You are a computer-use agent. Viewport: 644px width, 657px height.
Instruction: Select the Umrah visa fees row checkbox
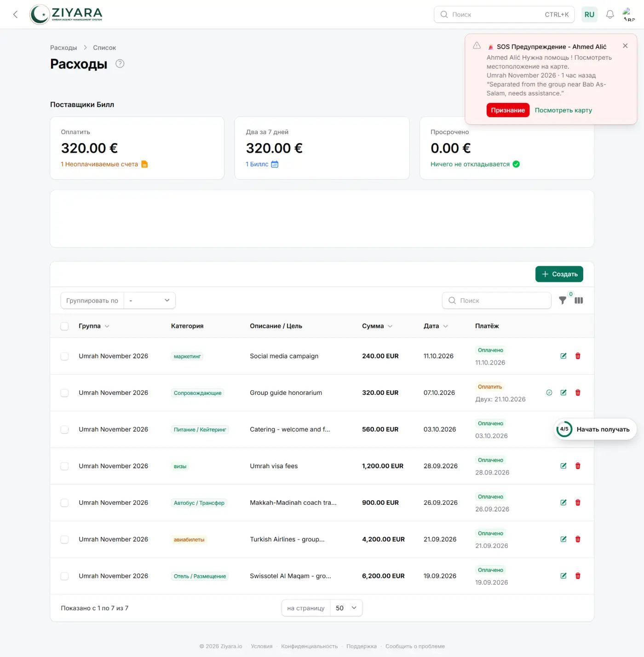64,466
